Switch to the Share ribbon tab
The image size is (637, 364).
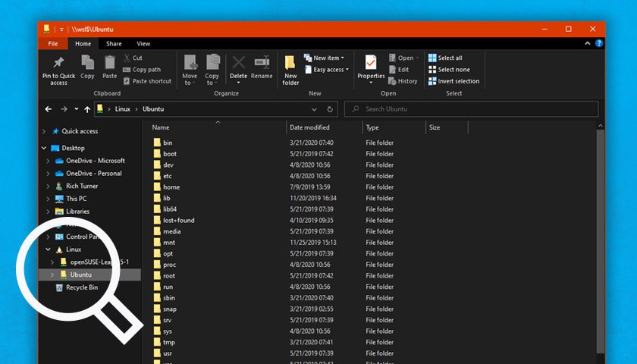tap(114, 44)
